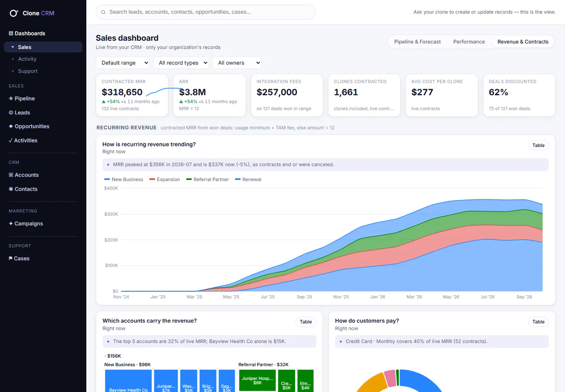Open Sales dashboard in sidebar
The image size is (565, 392).
43,47
